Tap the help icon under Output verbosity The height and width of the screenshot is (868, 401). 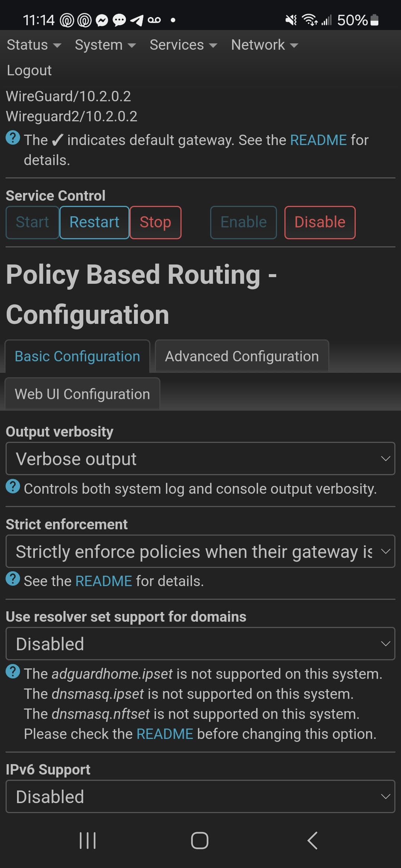pos(13,486)
